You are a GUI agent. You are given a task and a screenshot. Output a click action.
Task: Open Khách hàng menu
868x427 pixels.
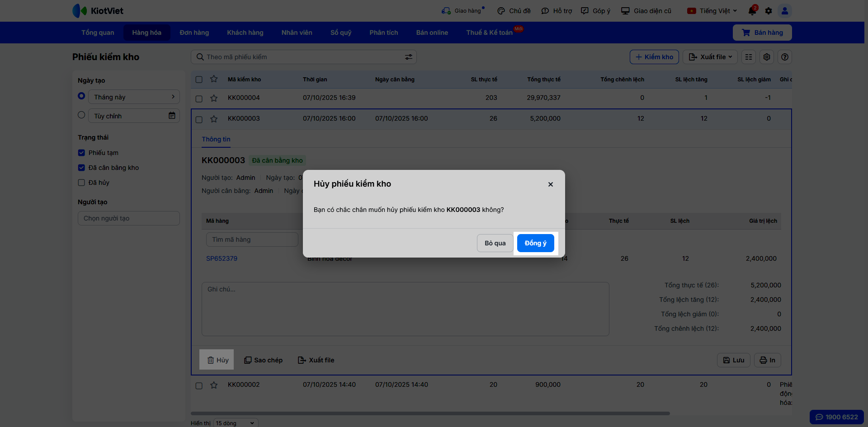tap(245, 33)
